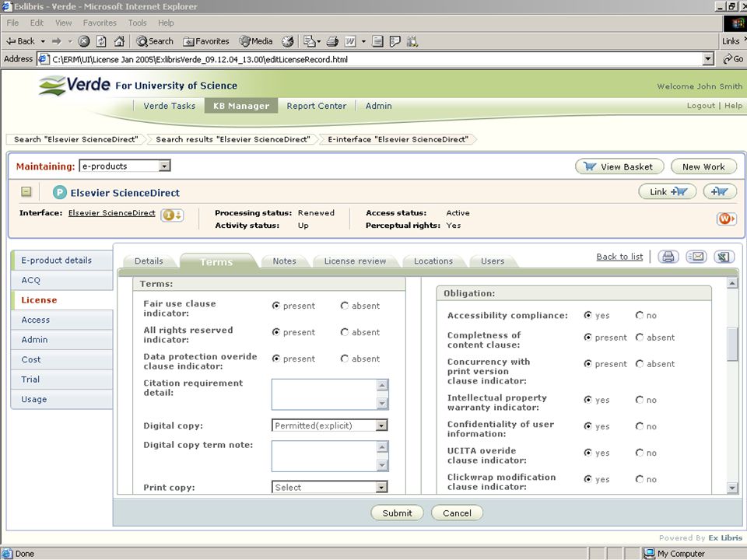Click the View Basket button
The width and height of the screenshot is (747, 560).
click(x=619, y=166)
